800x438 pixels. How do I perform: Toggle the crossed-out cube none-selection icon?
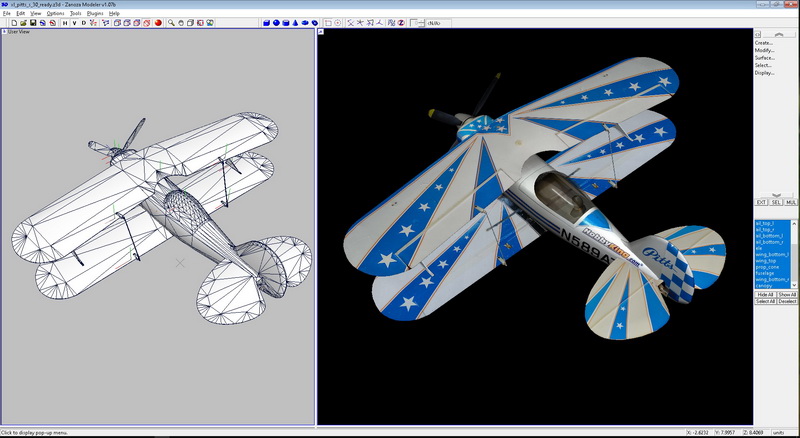(146, 23)
